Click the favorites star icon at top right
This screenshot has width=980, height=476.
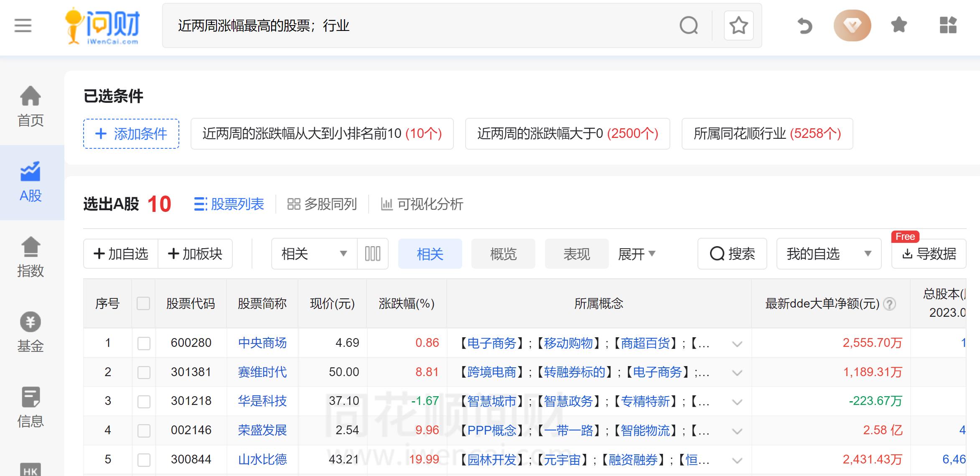tap(898, 25)
